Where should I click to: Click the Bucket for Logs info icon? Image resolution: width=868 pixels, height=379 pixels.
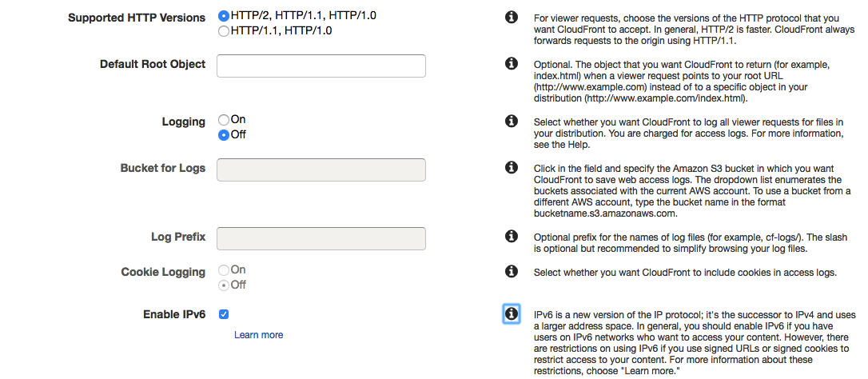512,167
